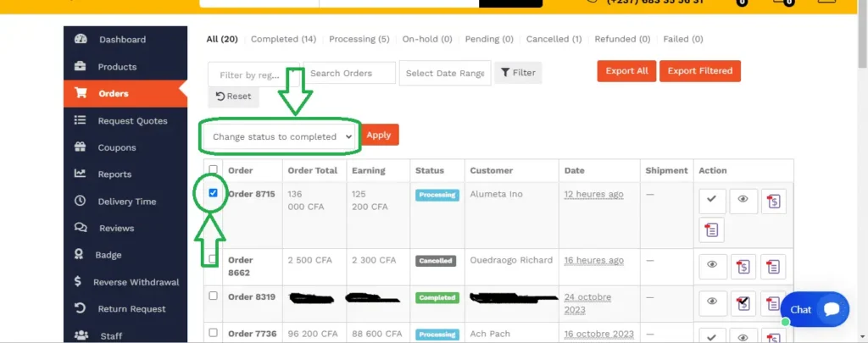Open the Chat bubble widget

(x=815, y=309)
